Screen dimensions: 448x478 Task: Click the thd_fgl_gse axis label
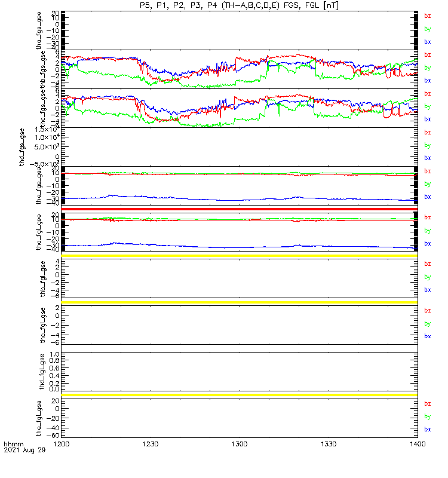(42, 372)
